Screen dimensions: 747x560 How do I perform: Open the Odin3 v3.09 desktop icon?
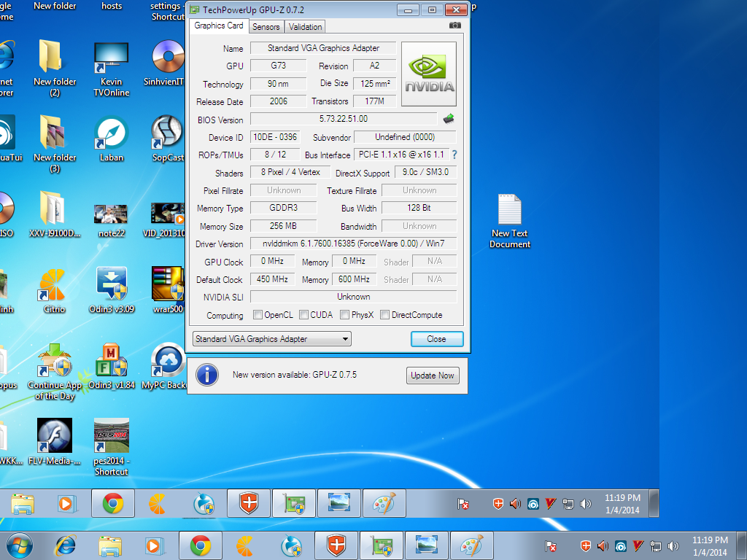(x=112, y=284)
